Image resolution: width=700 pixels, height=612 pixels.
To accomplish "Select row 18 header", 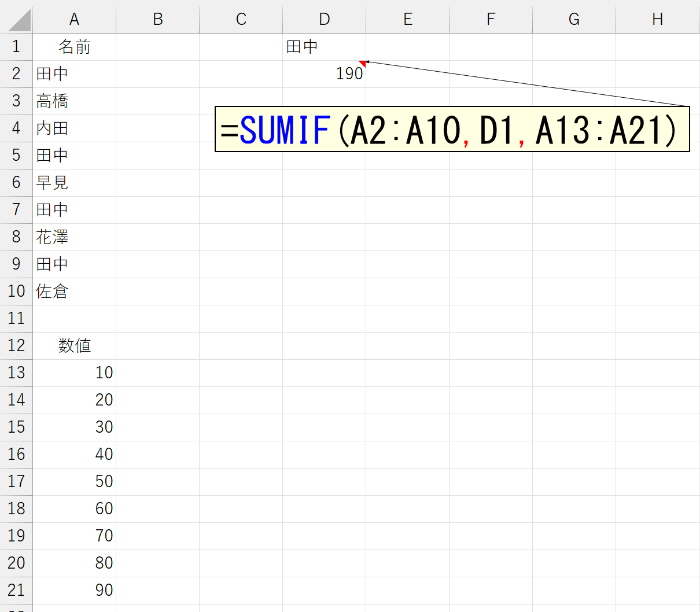I will [16, 509].
